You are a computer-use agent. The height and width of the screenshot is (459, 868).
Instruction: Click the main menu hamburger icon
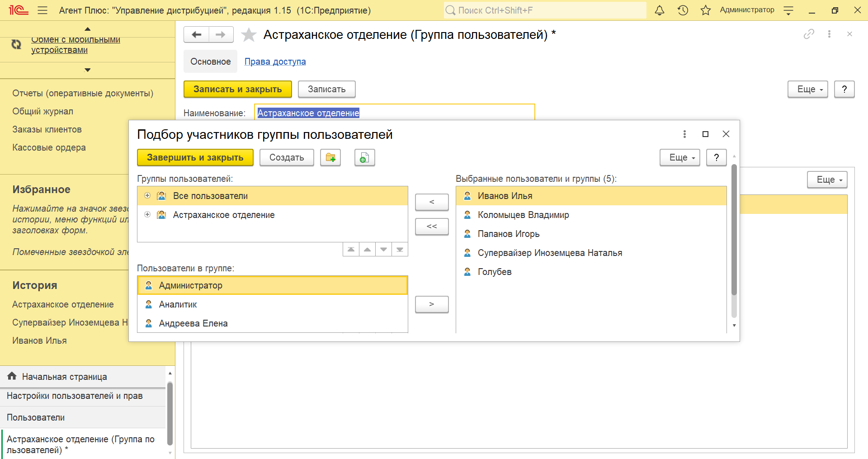tap(42, 10)
